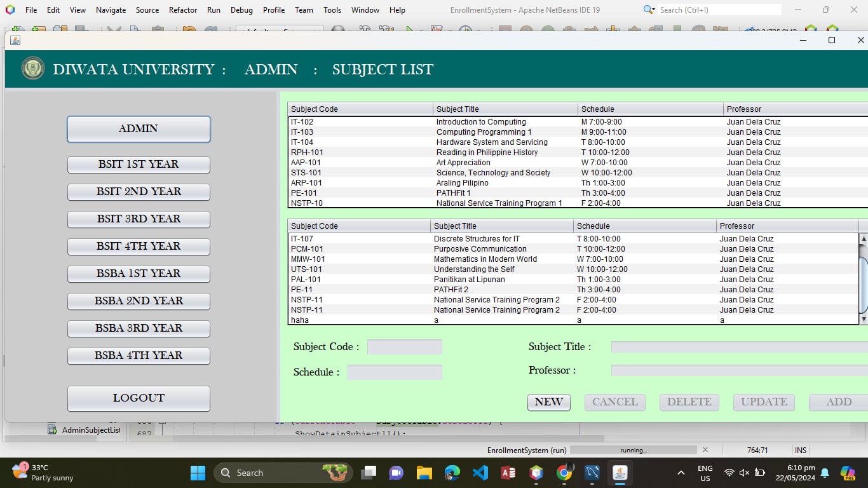Click the ADMIN sidebar button

pyautogui.click(x=139, y=129)
